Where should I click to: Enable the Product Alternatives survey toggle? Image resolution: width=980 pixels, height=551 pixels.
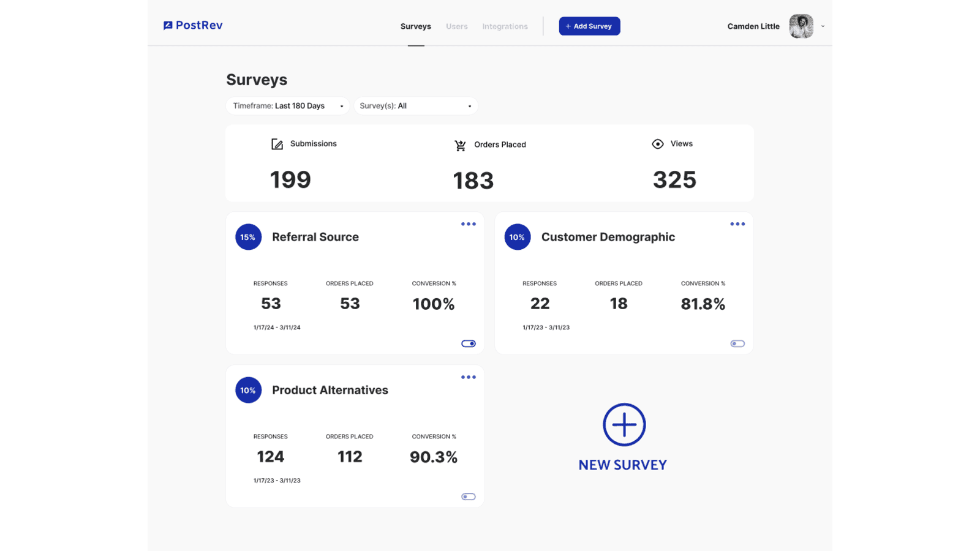[x=469, y=497]
